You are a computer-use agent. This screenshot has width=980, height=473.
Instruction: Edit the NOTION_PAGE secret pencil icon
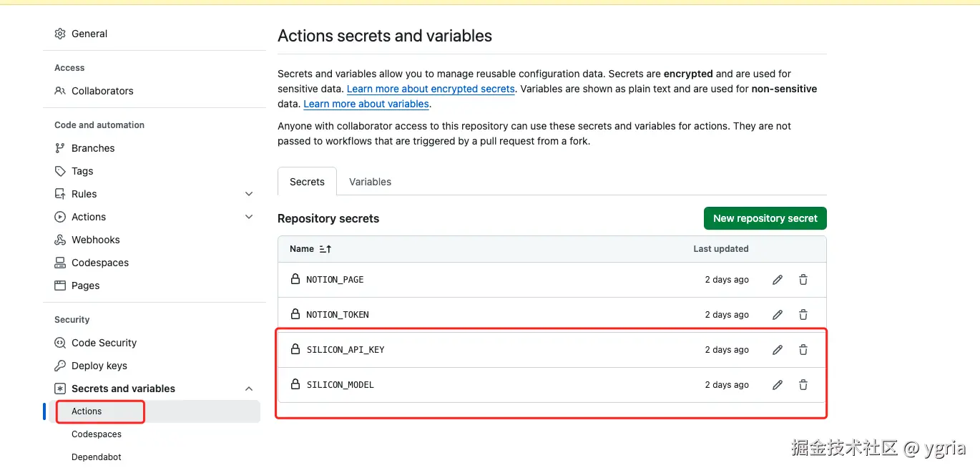click(778, 280)
